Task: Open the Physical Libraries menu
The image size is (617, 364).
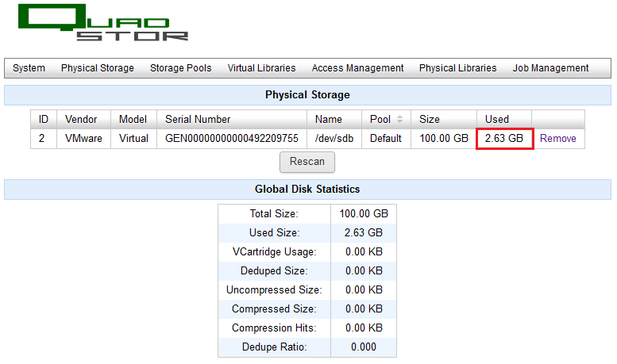Action: (457, 68)
